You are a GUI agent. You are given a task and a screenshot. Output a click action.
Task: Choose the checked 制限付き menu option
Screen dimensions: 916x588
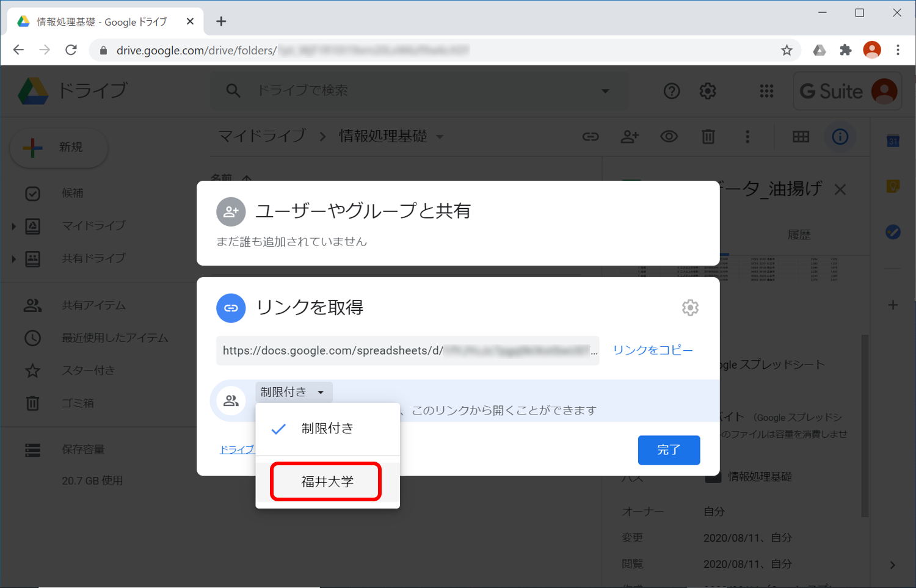click(x=327, y=429)
